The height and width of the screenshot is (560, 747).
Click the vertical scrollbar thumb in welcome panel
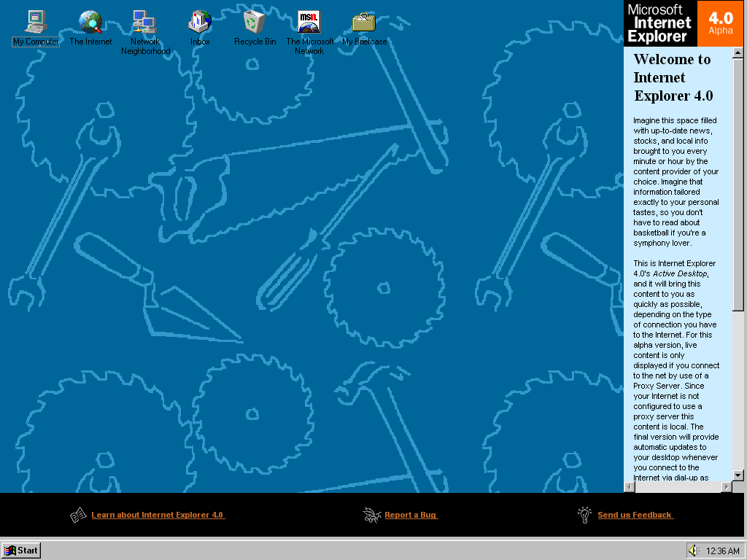pos(738,184)
